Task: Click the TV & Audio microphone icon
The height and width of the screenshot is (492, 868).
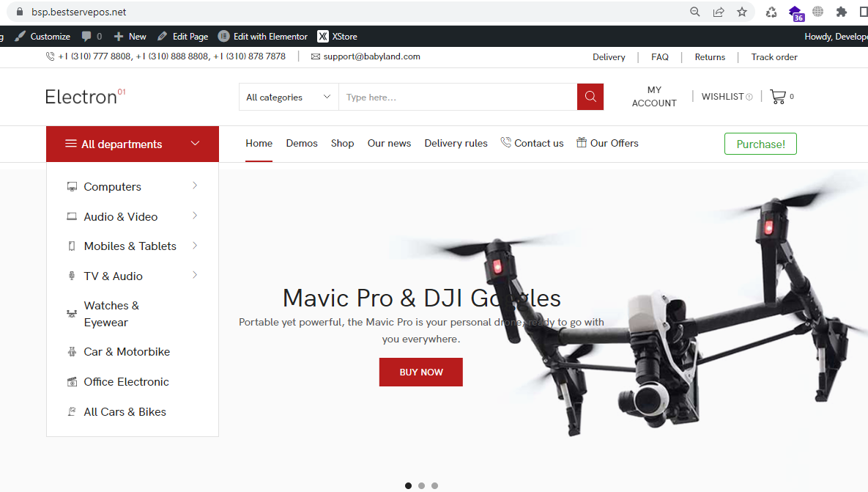Action: coord(71,276)
